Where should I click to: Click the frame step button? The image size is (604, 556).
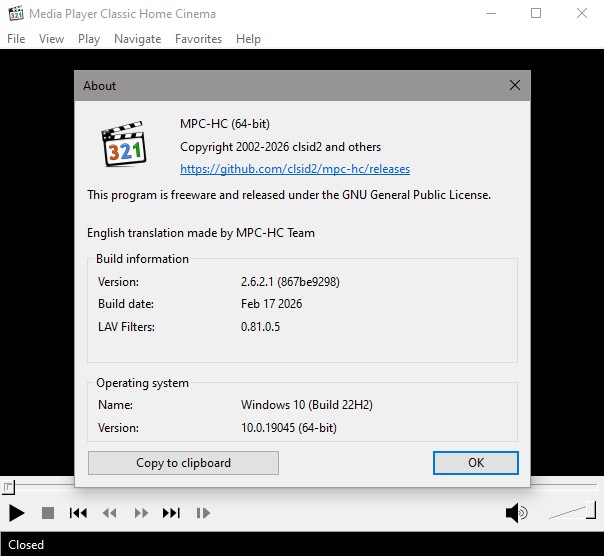[203, 513]
